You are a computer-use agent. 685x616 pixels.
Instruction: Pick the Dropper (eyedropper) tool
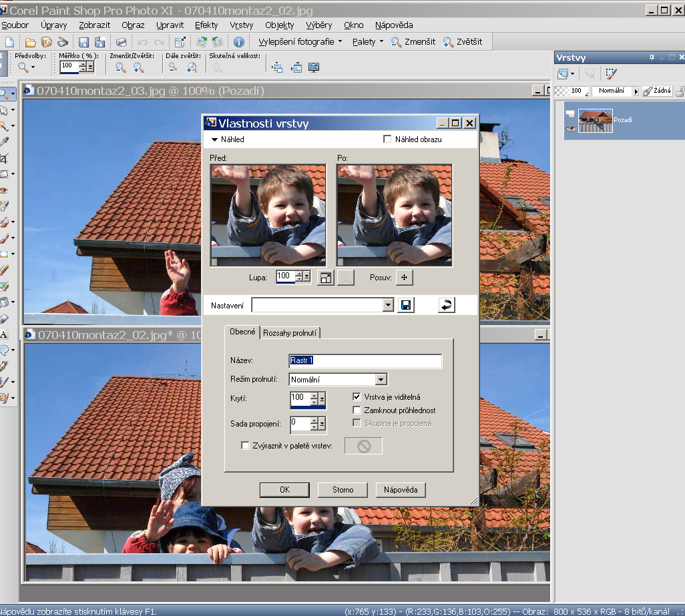[4, 141]
